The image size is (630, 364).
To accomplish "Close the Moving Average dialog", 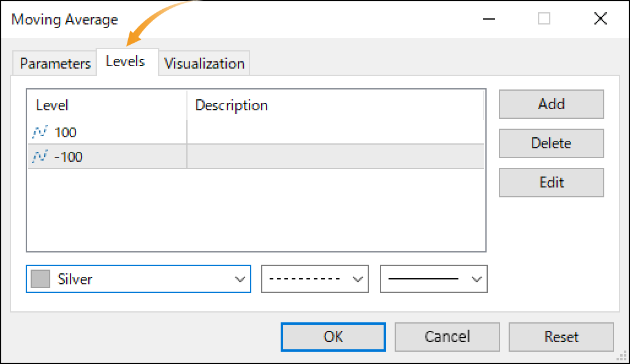I will pyautogui.click(x=600, y=18).
